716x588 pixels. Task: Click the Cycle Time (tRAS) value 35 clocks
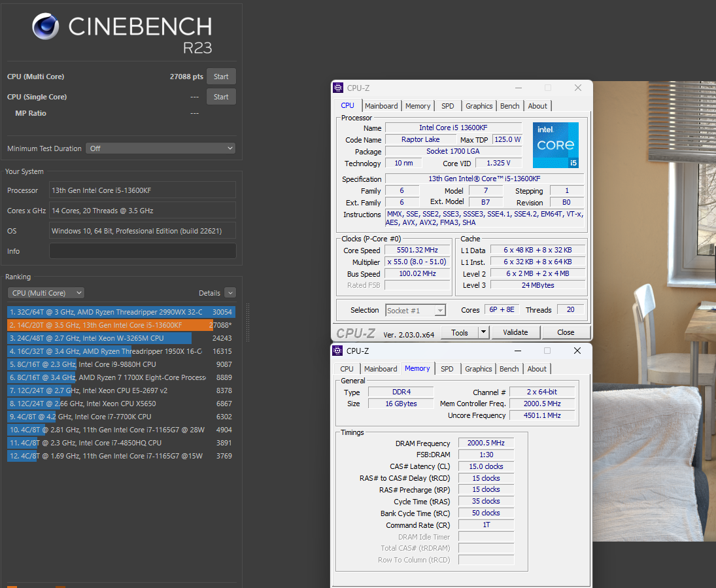tap(486, 501)
